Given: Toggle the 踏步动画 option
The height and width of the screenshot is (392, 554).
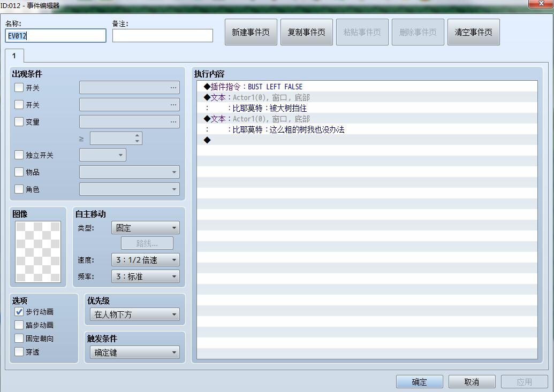Looking at the screenshot, I should point(19,325).
